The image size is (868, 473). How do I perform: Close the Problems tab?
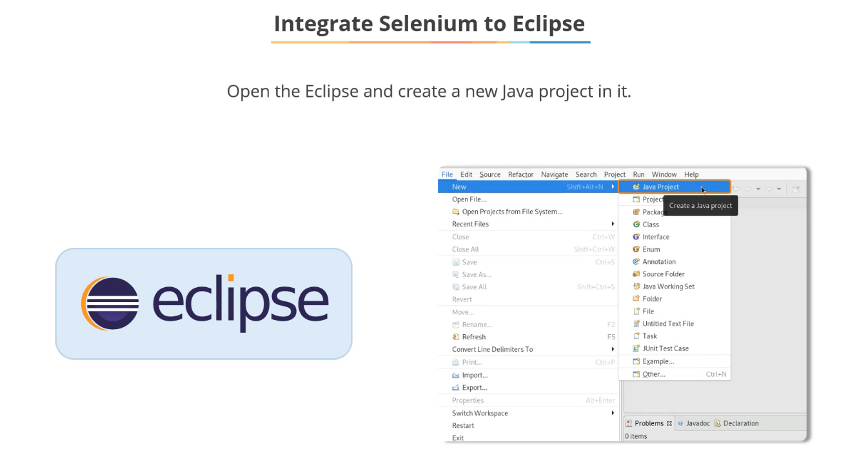(669, 423)
